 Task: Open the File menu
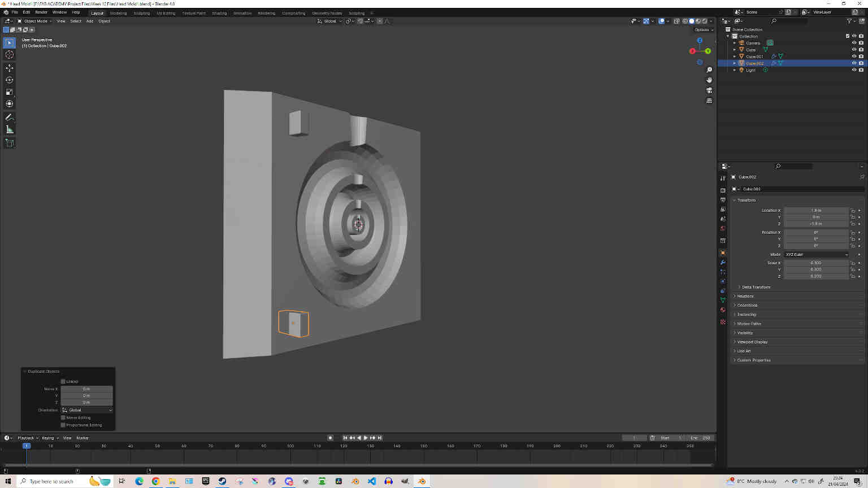coord(15,12)
